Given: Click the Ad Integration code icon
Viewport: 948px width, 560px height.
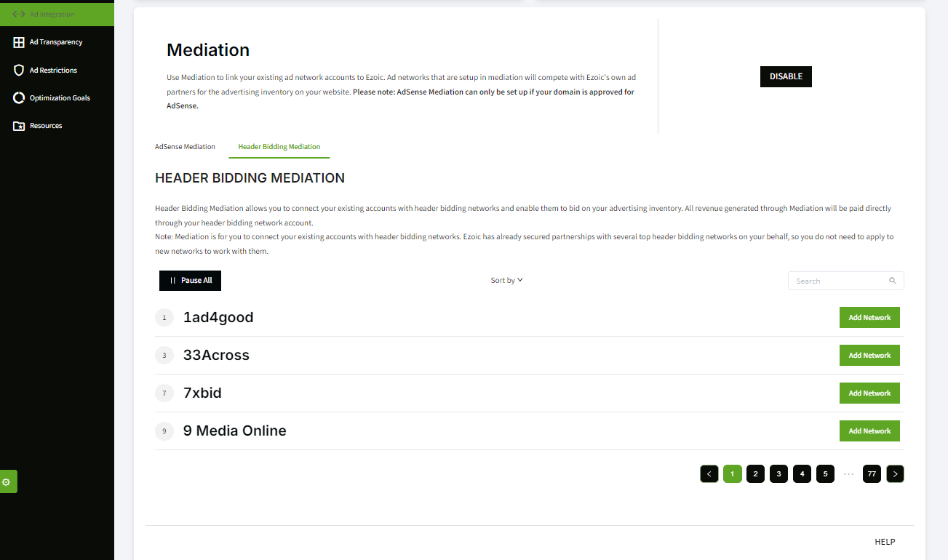Looking at the screenshot, I should [x=19, y=14].
